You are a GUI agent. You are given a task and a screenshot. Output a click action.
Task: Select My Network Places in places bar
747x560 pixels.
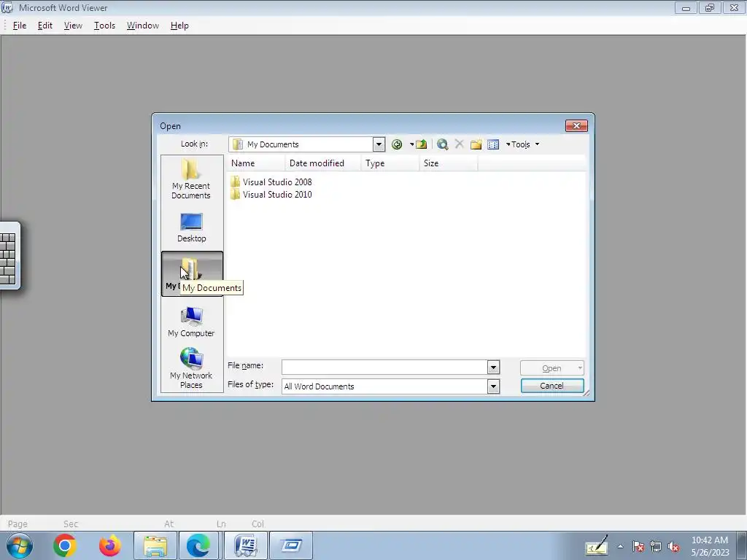(192, 368)
